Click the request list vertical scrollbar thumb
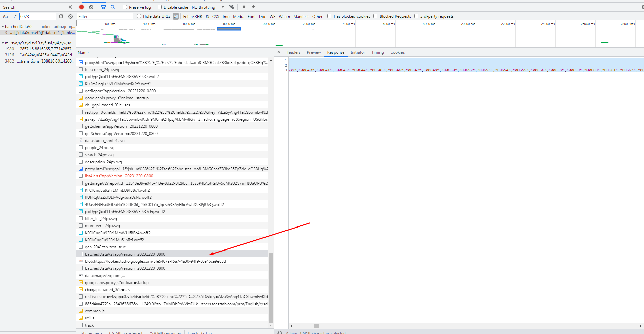 click(271, 287)
